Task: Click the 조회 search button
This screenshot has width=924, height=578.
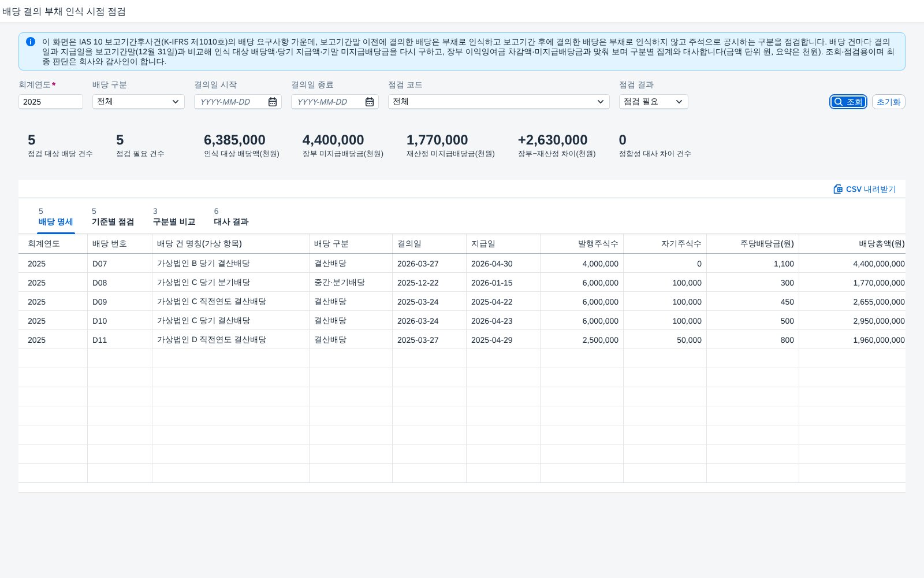Action: pos(848,102)
